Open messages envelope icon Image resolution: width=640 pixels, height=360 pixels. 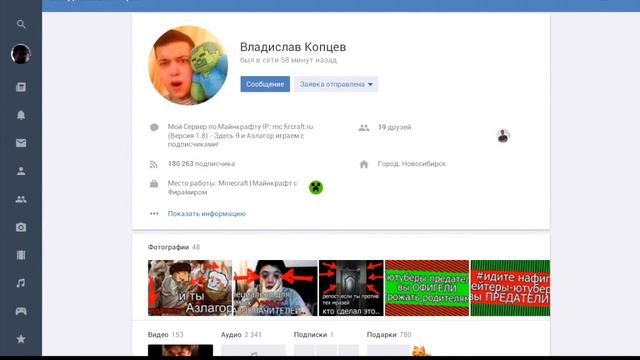pyautogui.click(x=21, y=143)
